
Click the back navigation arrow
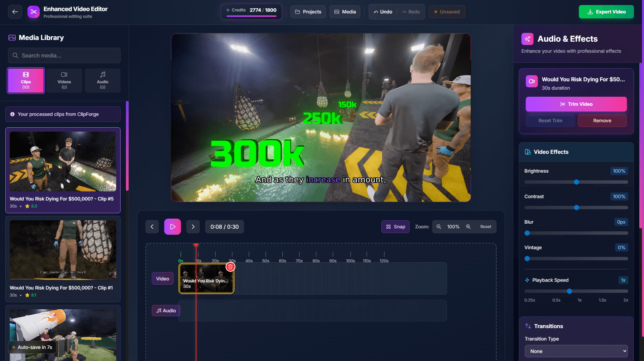(15, 11)
